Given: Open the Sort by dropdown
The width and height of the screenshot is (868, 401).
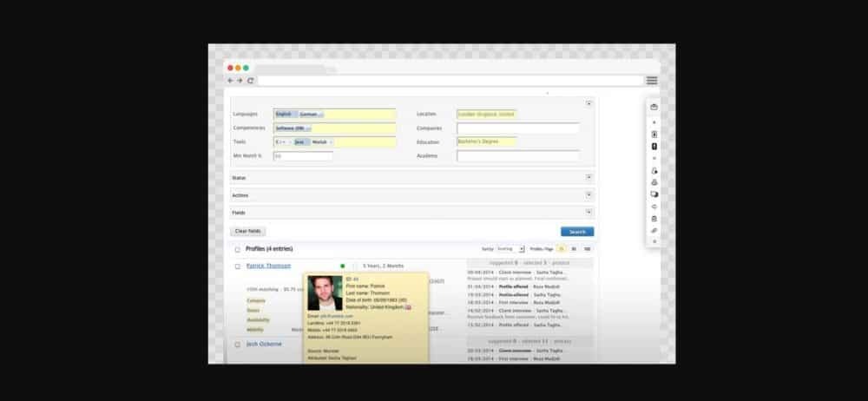Looking at the screenshot, I should point(510,249).
